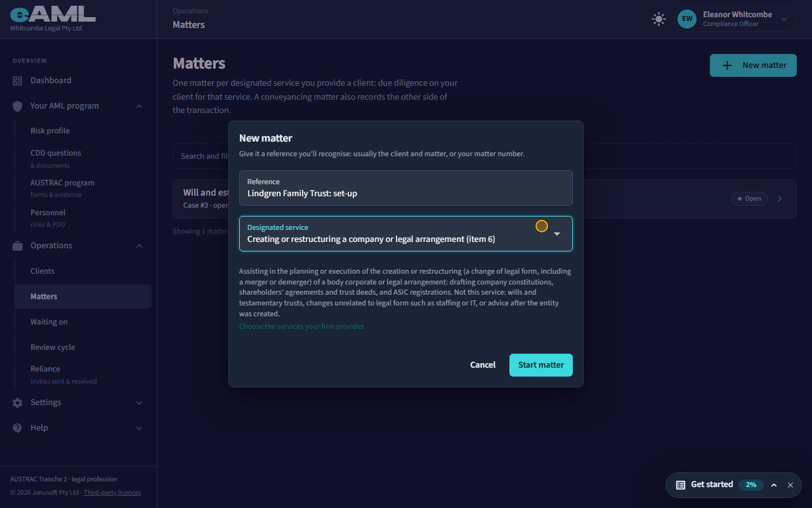Open the Will matter row chevron
Image resolution: width=812 pixels, height=508 pixels.
(780, 199)
